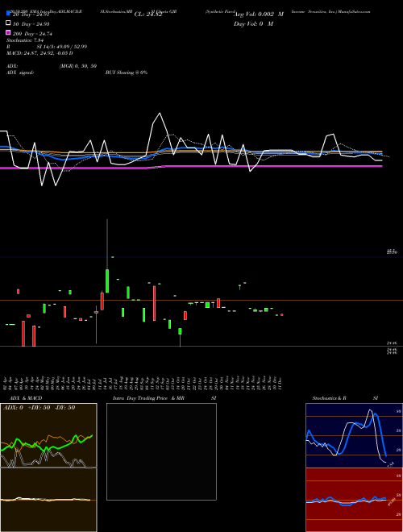Click the '(MGR) 0, 50, 50' ADX values

pyautogui.click(x=78, y=66)
